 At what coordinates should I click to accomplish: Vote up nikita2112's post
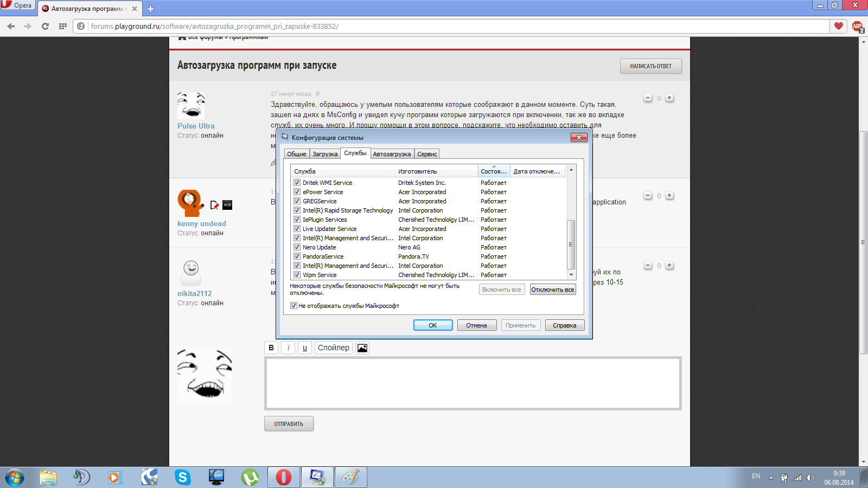coord(669,266)
